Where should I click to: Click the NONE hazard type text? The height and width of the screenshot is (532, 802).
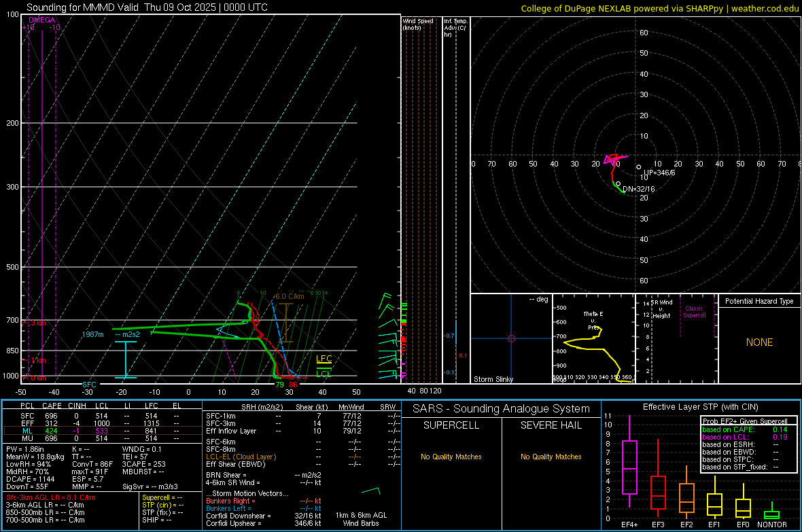(760, 342)
